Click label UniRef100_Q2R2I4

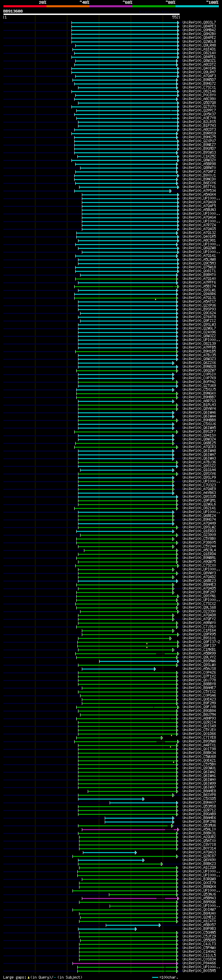pos(199,722)
